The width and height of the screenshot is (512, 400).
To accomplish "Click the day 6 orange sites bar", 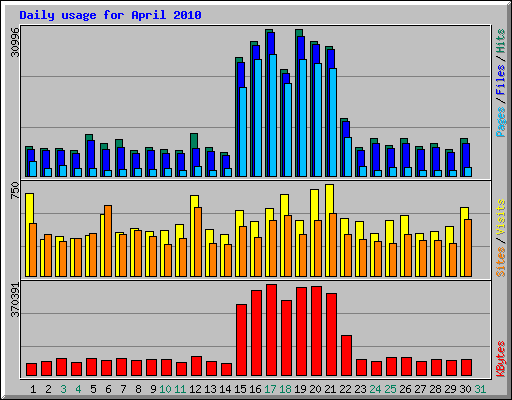I will [x=108, y=241].
